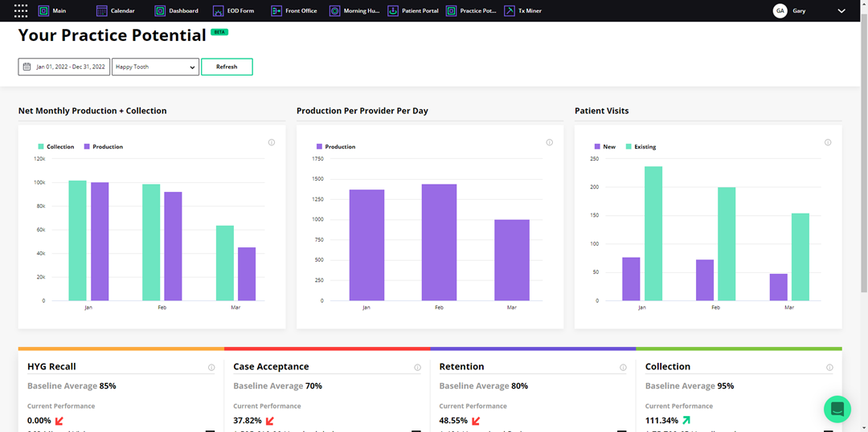The width and height of the screenshot is (868, 432).
Task: Open the chat support widget icon
Action: 837,409
